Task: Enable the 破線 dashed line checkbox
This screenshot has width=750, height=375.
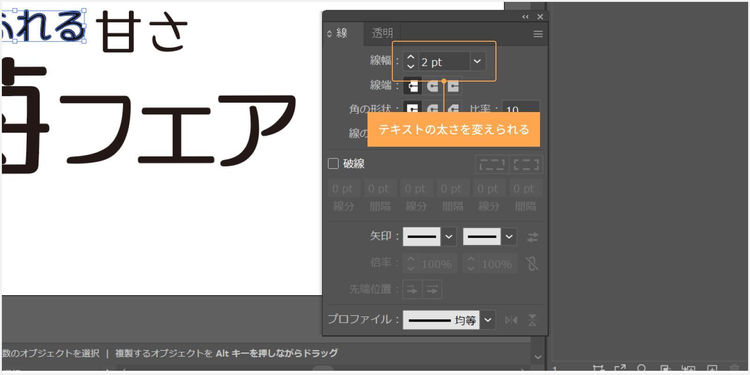Action: point(333,164)
